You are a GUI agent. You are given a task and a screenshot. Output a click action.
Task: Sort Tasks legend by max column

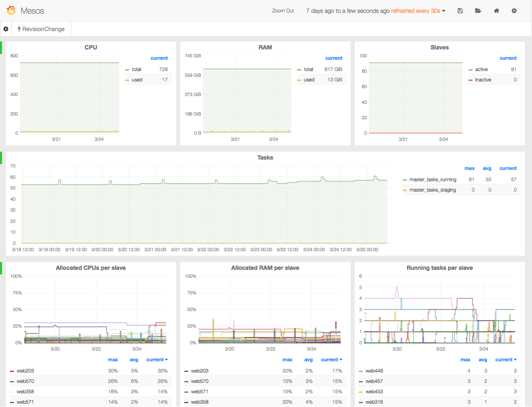click(469, 168)
